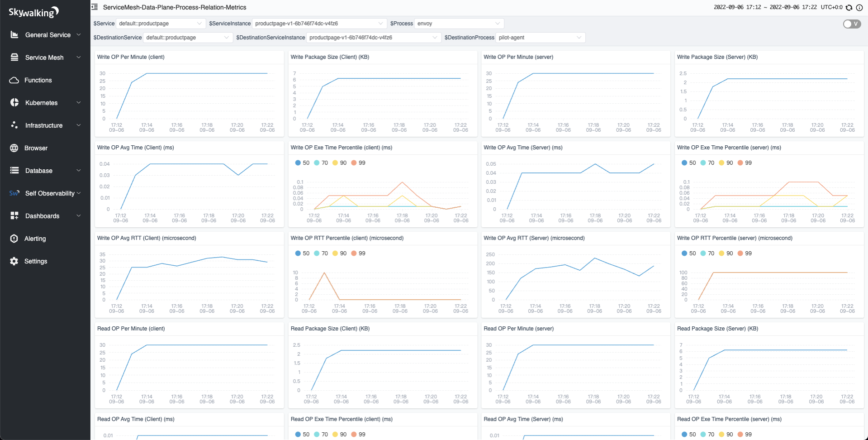
Task: Toggle the V switch at top right
Action: (852, 24)
